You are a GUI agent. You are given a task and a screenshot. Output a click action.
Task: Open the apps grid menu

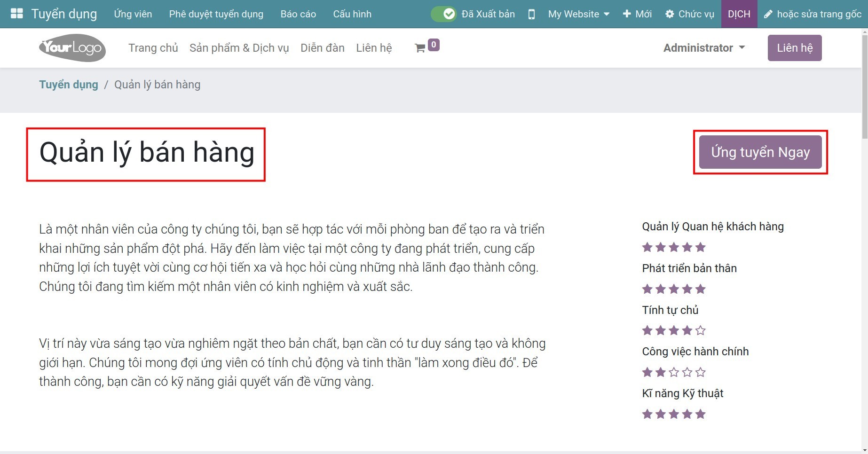(16, 14)
